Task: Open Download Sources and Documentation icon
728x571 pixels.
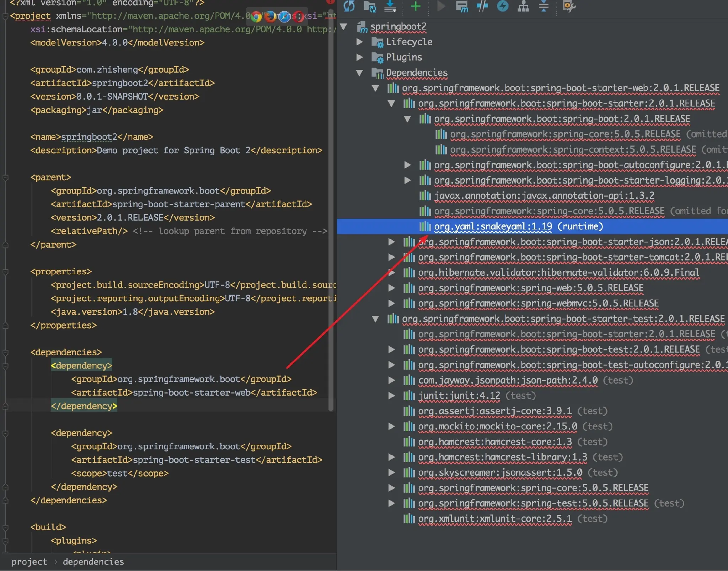Action: tap(390, 6)
